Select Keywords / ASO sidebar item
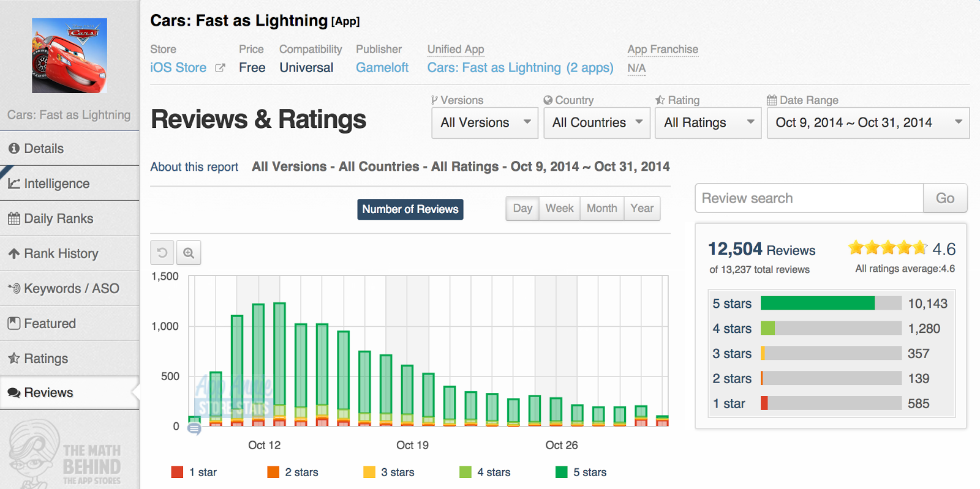 point(71,288)
